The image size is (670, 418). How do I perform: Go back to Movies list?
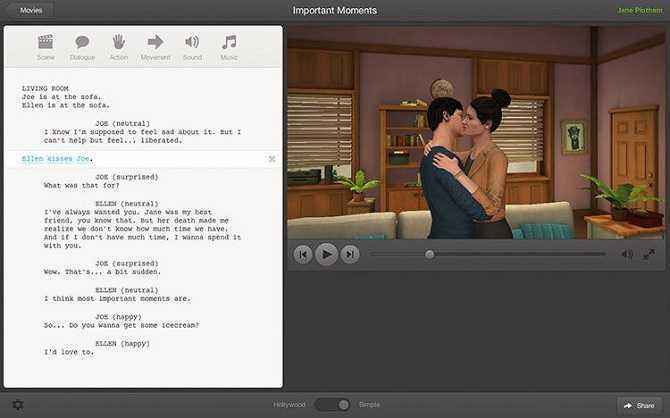tap(31, 10)
